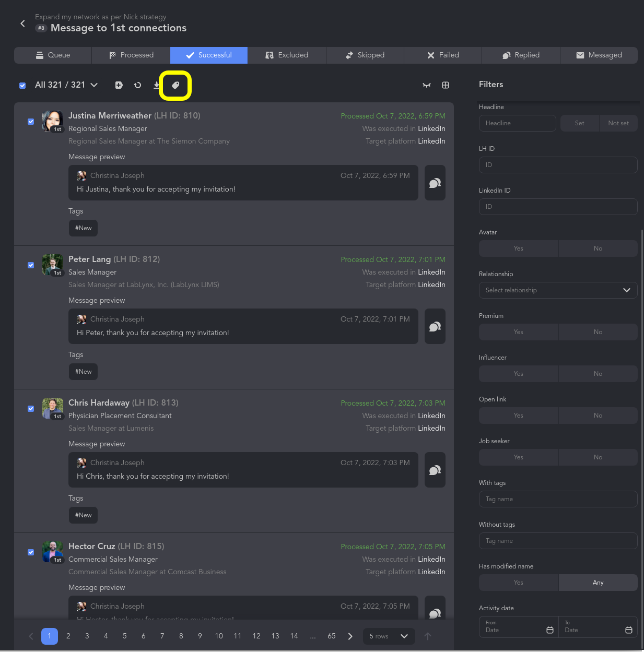View the Replied tab

coord(521,55)
